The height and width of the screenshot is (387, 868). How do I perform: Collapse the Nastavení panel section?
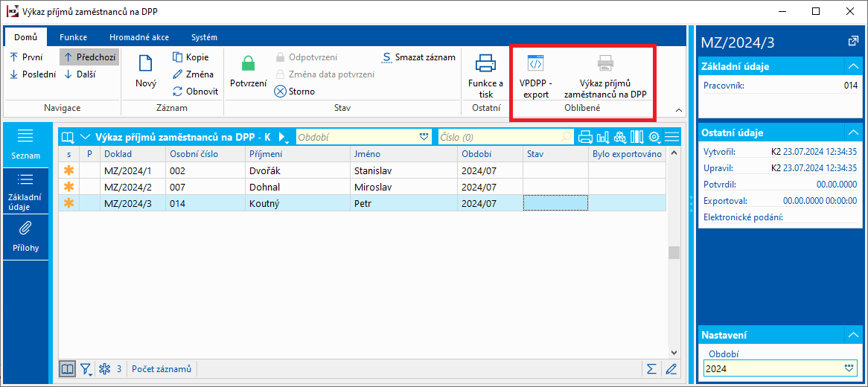coord(852,335)
